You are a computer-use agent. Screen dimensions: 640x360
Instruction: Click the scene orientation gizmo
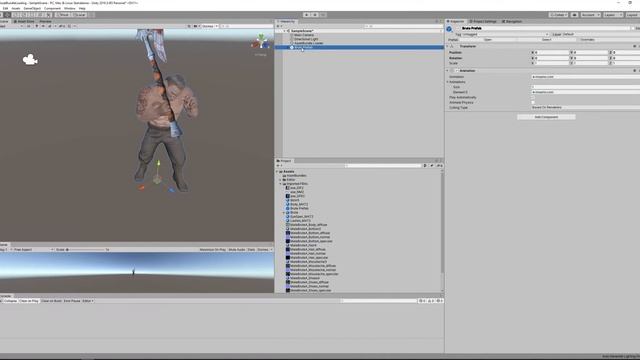(x=260, y=42)
